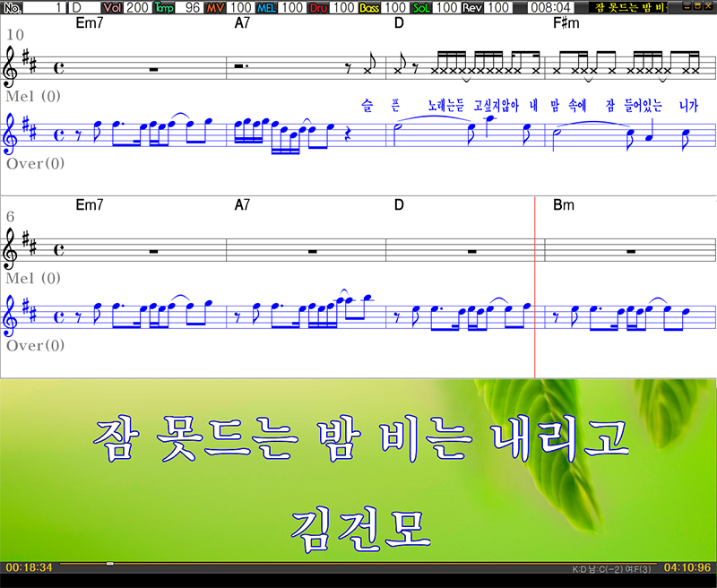This screenshot has width=717, height=588.
Task: Click the lower Over(0) track label
Action: tap(35, 345)
